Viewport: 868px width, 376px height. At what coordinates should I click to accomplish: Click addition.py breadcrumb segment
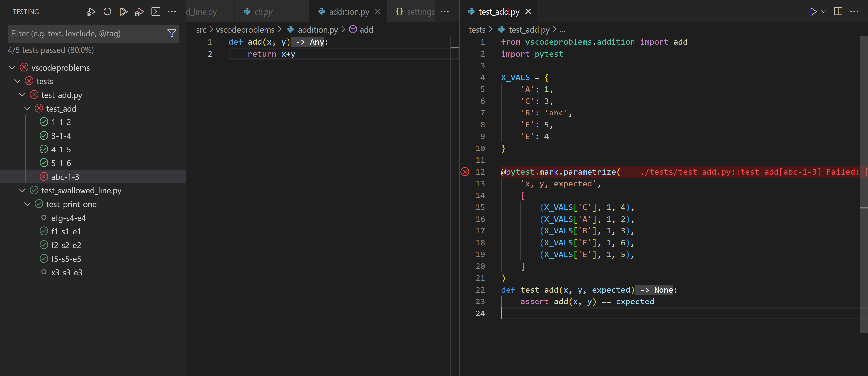(318, 30)
